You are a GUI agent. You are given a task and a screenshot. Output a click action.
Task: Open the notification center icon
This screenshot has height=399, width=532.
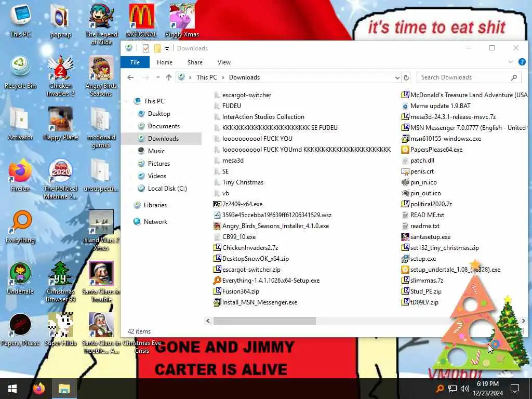pyautogui.click(x=515, y=389)
